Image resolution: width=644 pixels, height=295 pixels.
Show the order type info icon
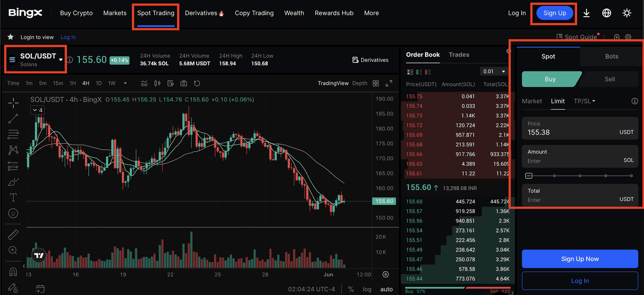(x=634, y=101)
